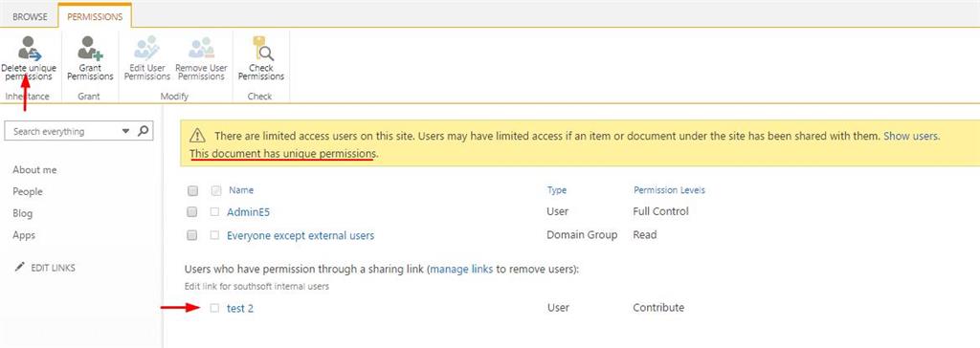980x348 pixels.
Task: Click Contribute permission level text
Action: click(658, 308)
